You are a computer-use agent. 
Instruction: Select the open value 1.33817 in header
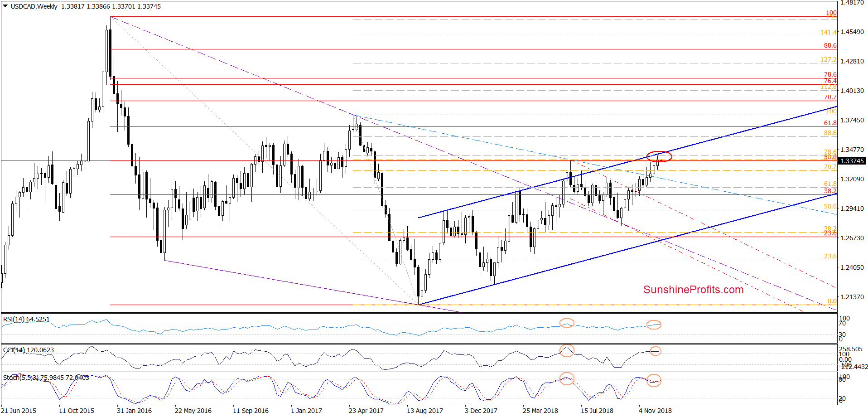click(73, 6)
